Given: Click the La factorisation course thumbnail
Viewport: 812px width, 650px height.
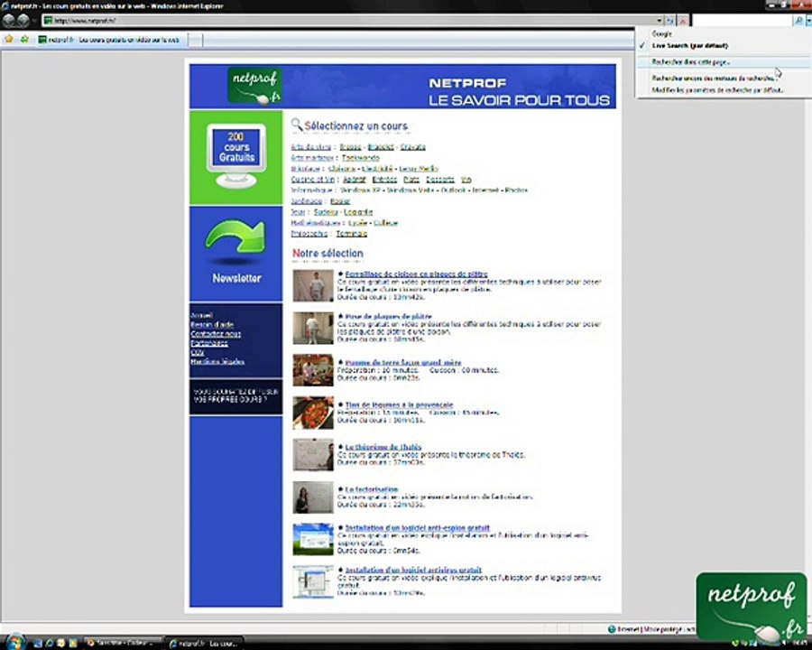Looking at the screenshot, I should pyautogui.click(x=313, y=497).
